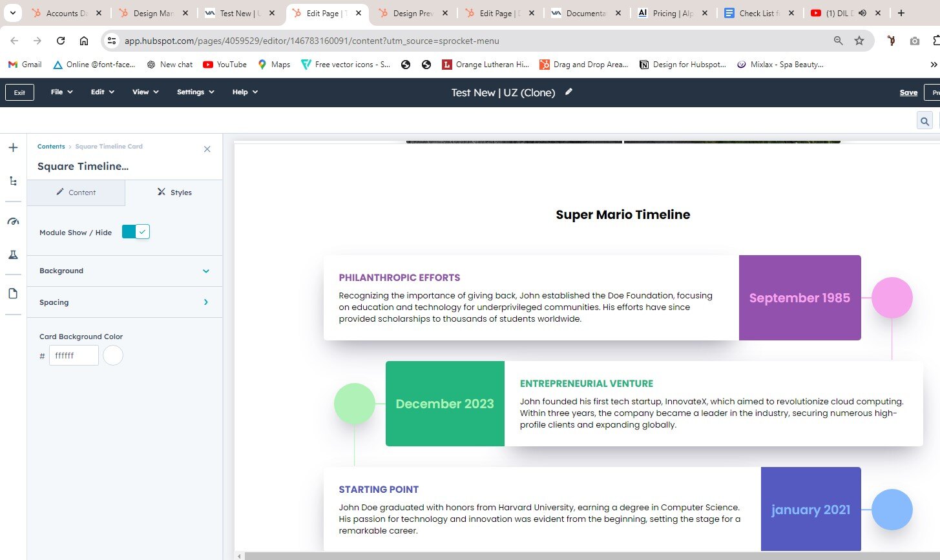Viewport: 940px width, 560px height.
Task: Click the page document sidebar icon
Action: click(13, 294)
